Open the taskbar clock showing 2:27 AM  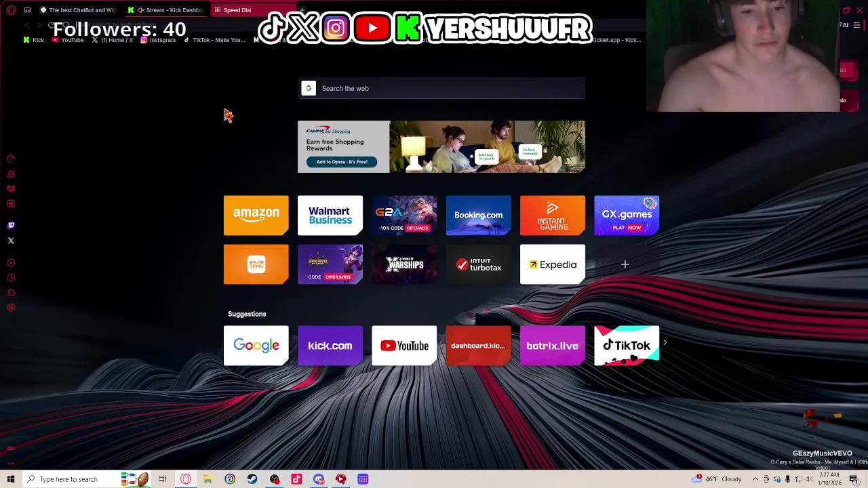(830, 479)
